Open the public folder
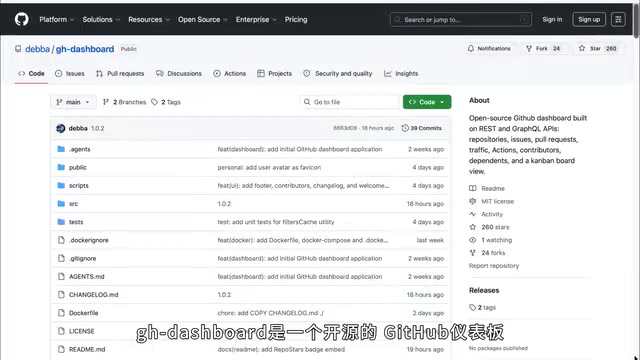Viewport: 640px width, 360px height. click(x=78, y=167)
